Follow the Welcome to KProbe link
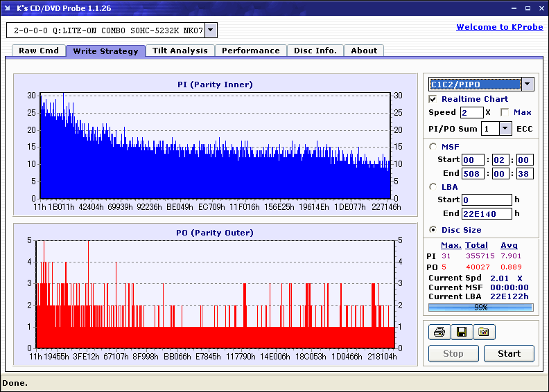This screenshot has width=549, height=392. (x=498, y=27)
